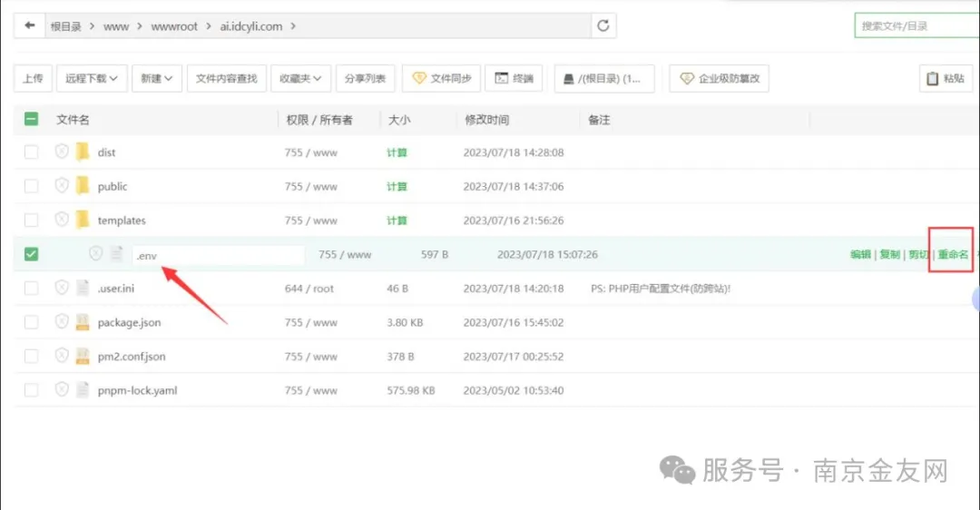Click the .env rename text field
Viewport: 980px width, 510px height.
(218, 255)
